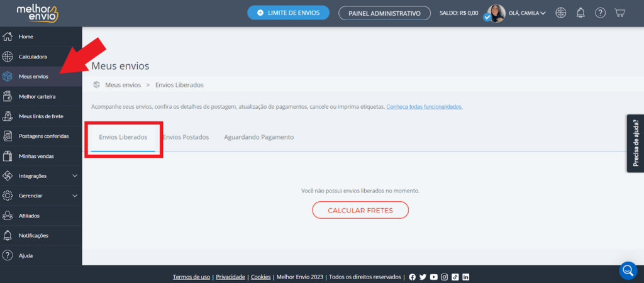Check the notifications bell in header
This screenshot has height=283, width=644.
(580, 13)
